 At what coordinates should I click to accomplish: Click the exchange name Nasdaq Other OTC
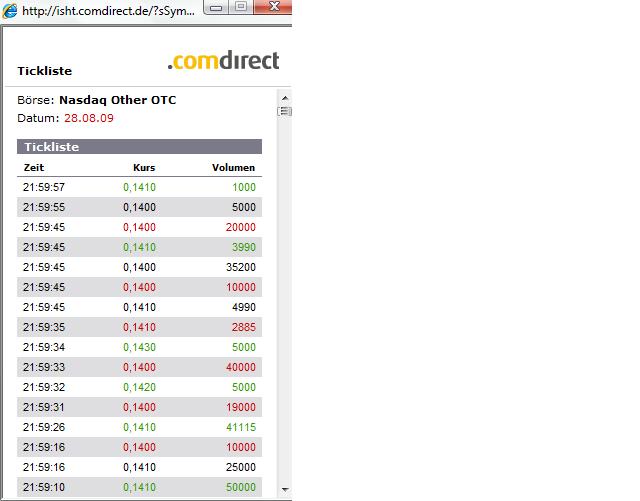[118, 100]
